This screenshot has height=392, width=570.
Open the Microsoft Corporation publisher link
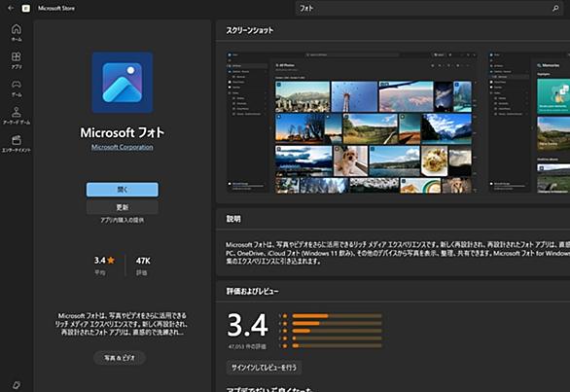click(x=123, y=147)
